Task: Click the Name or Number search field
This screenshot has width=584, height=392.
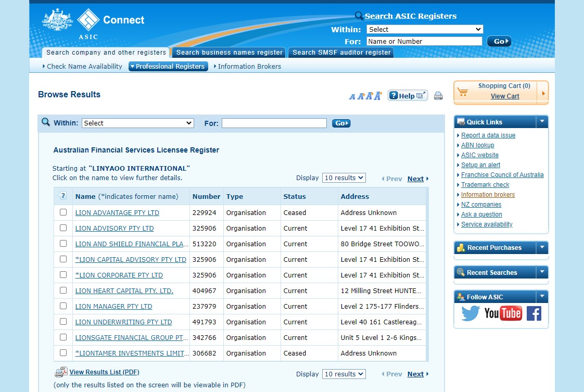Action: point(424,42)
